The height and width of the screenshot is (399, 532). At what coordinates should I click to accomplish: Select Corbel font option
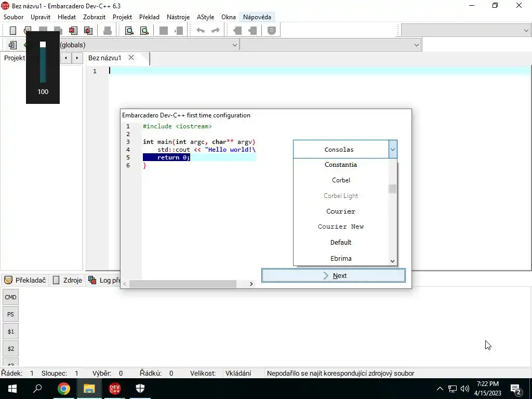[x=341, y=180]
